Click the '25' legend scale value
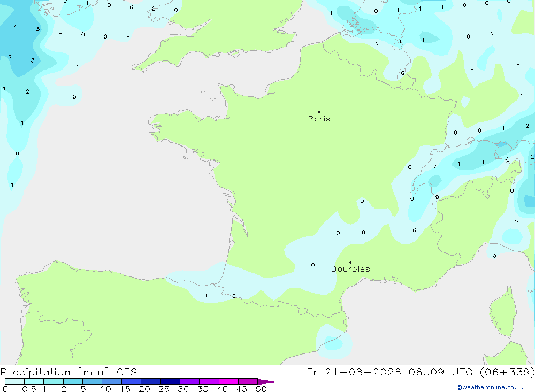This screenshot has height=392, width=535. tap(164, 389)
